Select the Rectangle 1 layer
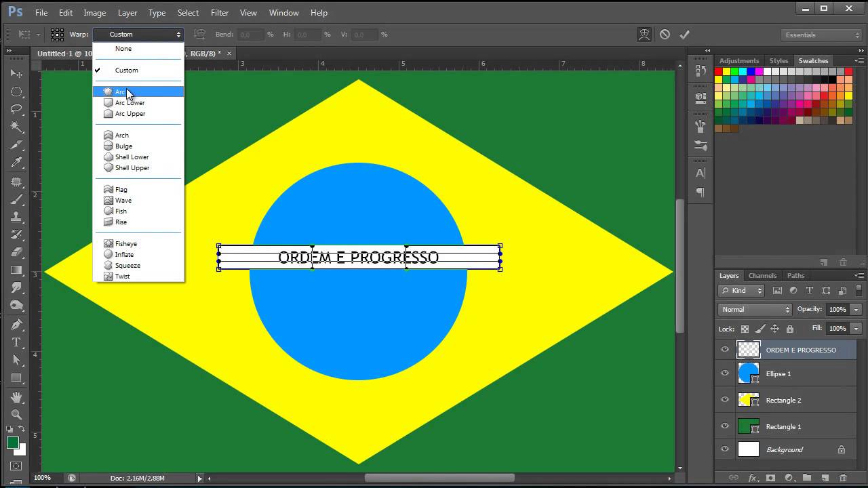 pos(783,426)
